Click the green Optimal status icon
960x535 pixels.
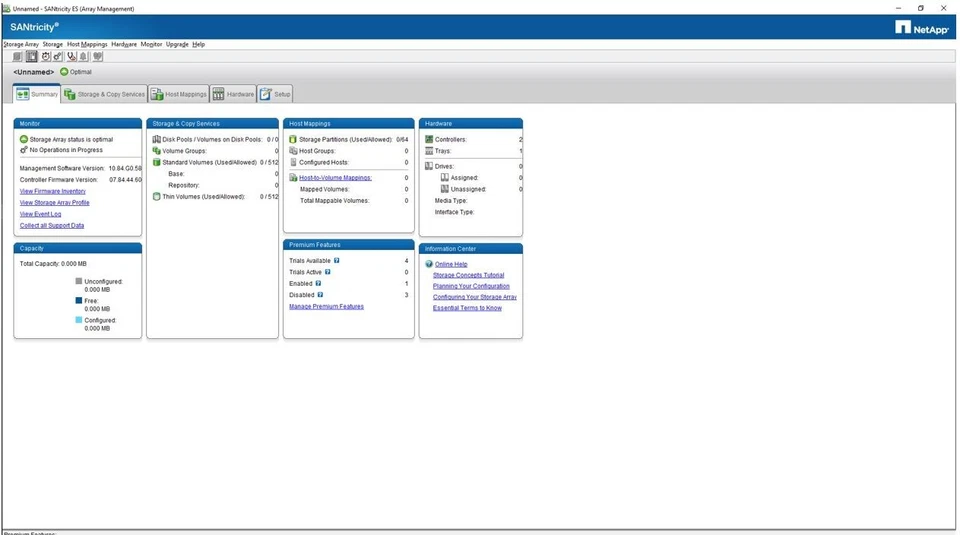tap(64, 72)
